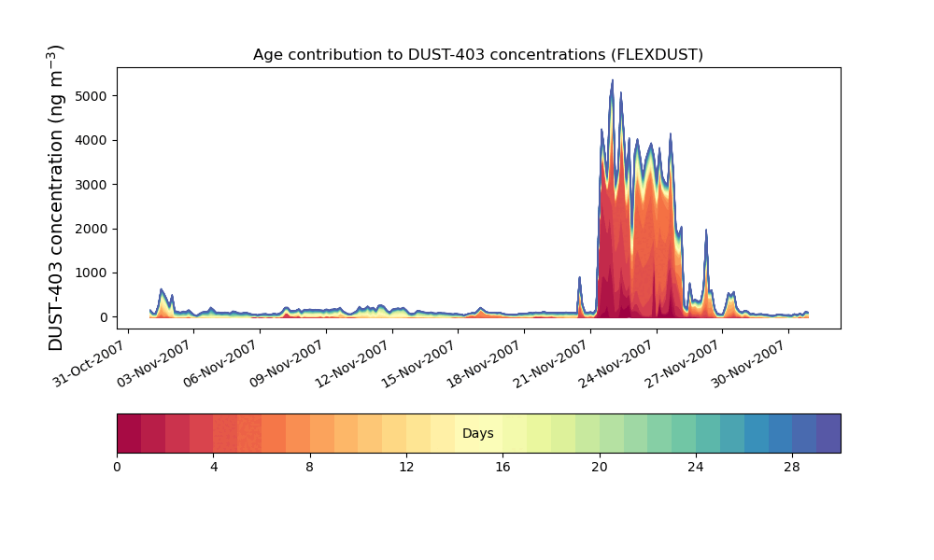Screen dimensions: 934x560
Task: Click colorbar tick label 8
Action: (310, 468)
